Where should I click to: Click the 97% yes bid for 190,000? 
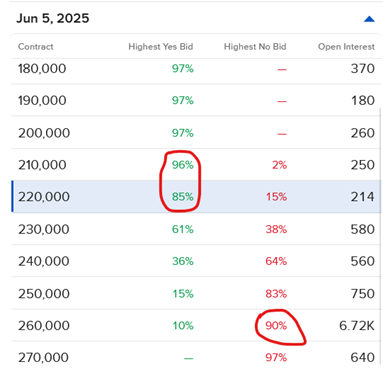(x=183, y=100)
